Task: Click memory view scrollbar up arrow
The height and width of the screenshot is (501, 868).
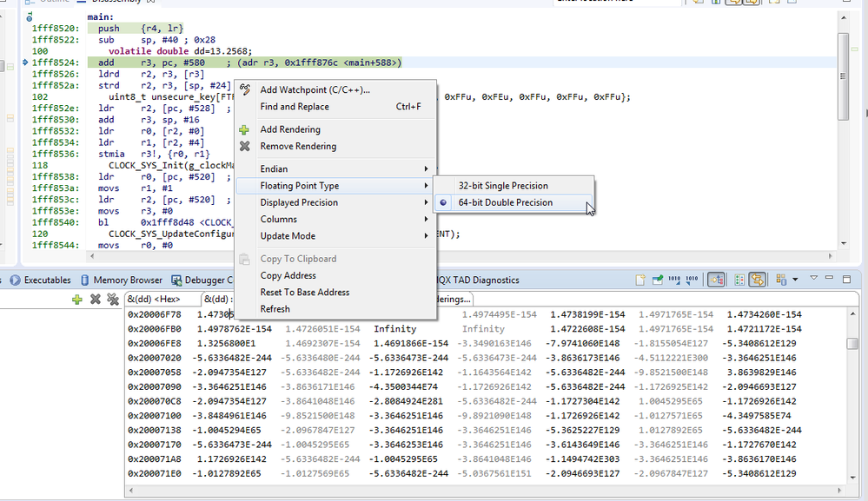Action: tap(852, 313)
